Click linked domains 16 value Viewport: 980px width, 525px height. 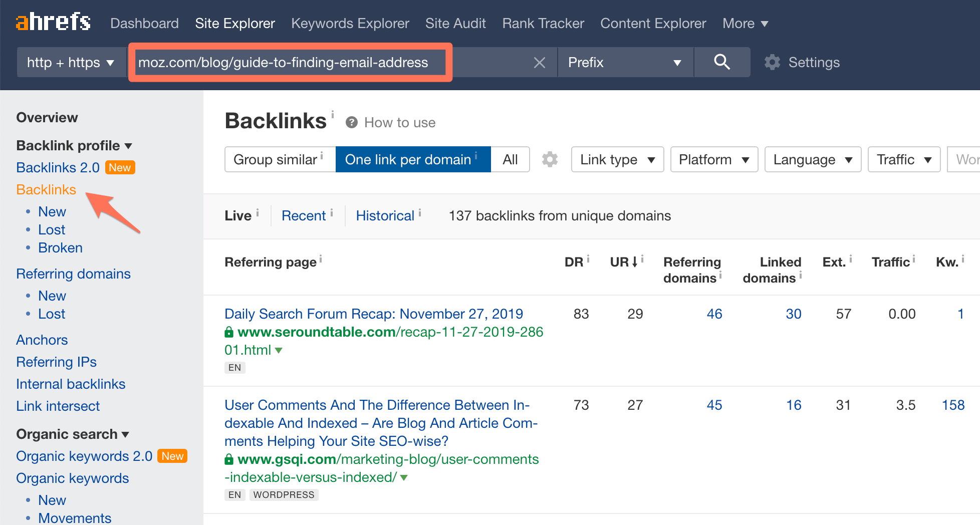pyautogui.click(x=794, y=405)
